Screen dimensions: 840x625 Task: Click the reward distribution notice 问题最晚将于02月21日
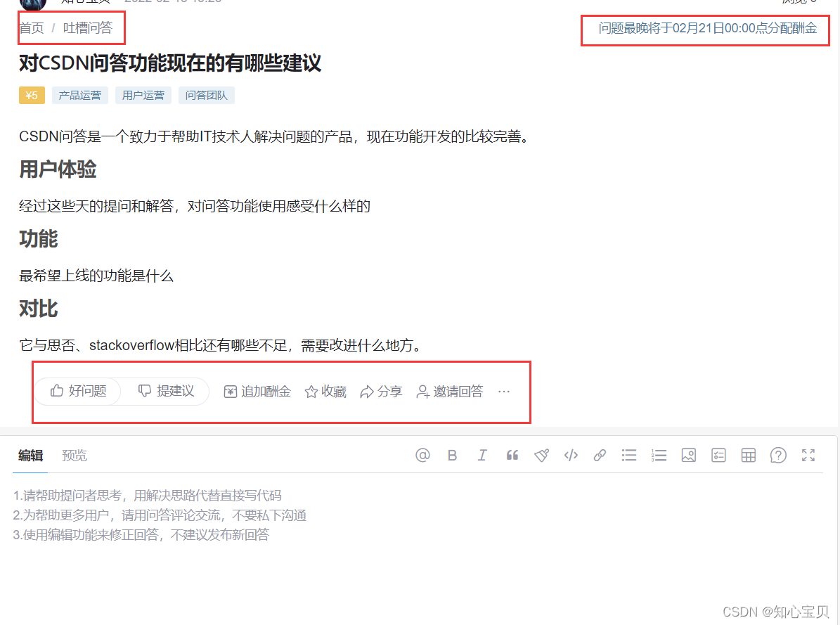(x=707, y=28)
